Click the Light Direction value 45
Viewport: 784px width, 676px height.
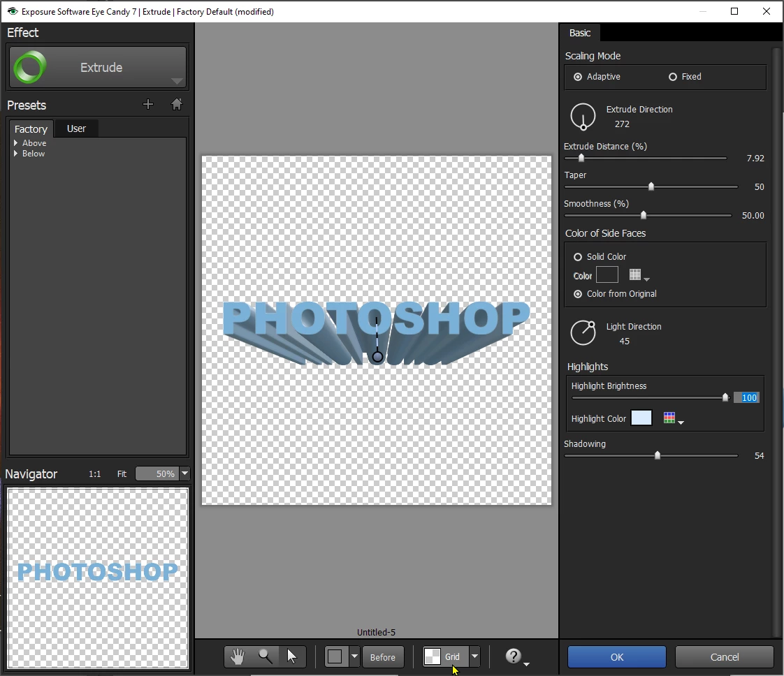point(624,341)
